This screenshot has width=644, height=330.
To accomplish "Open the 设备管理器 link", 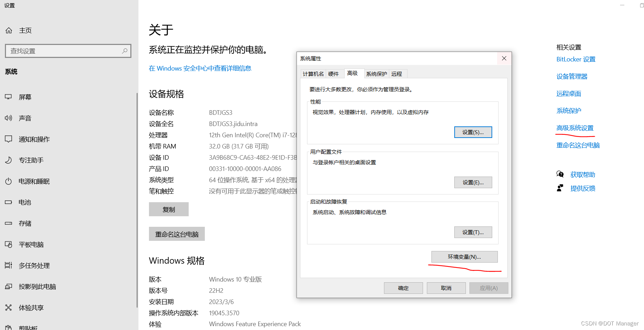I will click(x=572, y=76).
